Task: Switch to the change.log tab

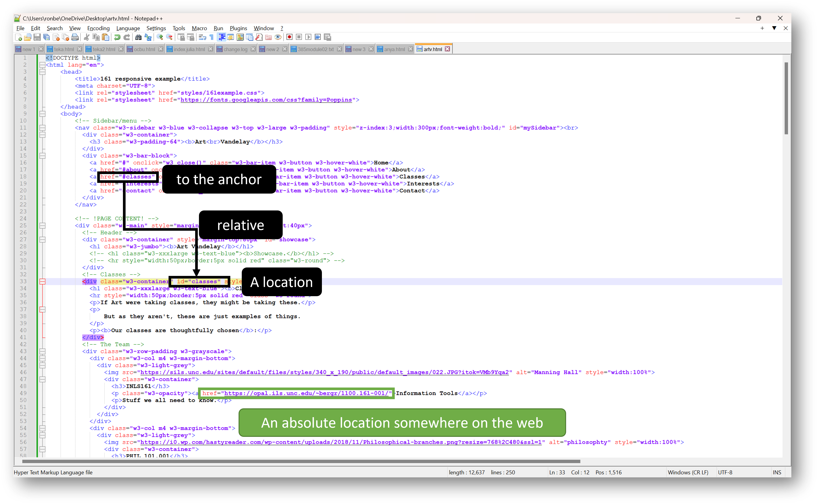Action: click(x=236, y=49)
